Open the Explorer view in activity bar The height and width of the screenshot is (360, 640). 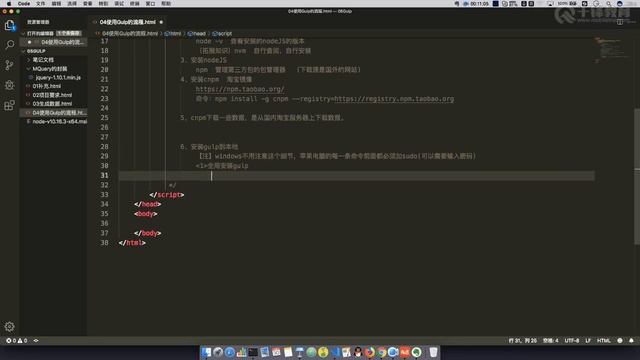tap(9, 25)
